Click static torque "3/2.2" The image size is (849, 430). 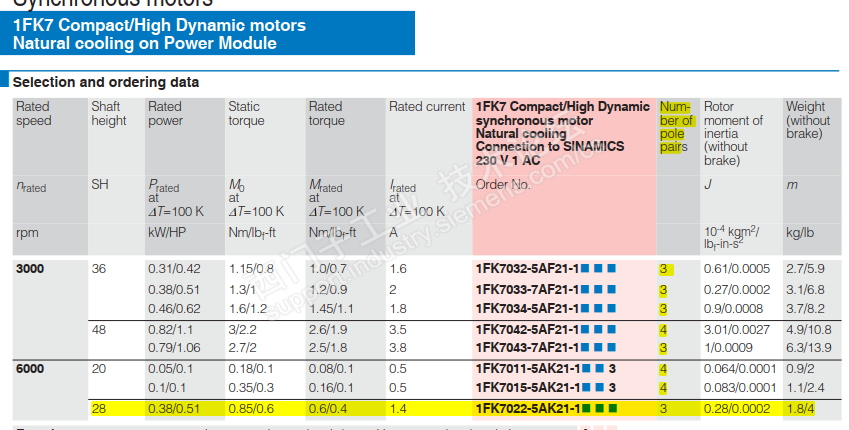pos(242,329)
